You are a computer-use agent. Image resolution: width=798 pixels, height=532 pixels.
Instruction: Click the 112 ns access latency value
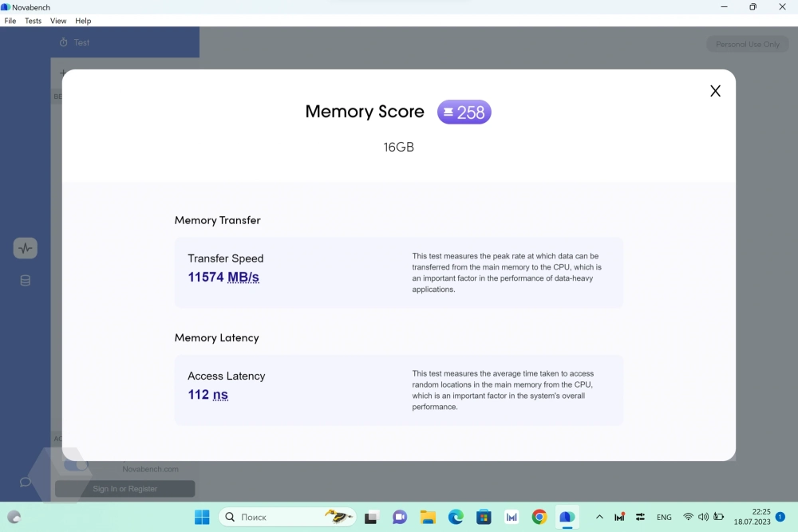click(208, 395)
